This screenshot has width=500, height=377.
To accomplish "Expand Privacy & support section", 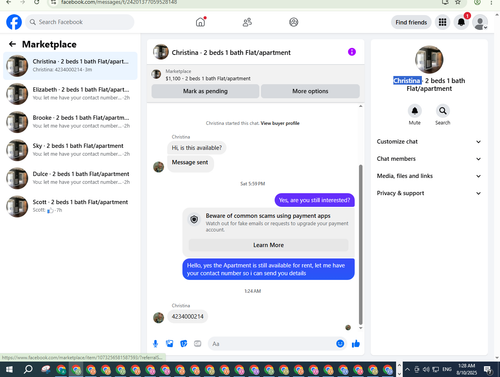I will point(429,193).
